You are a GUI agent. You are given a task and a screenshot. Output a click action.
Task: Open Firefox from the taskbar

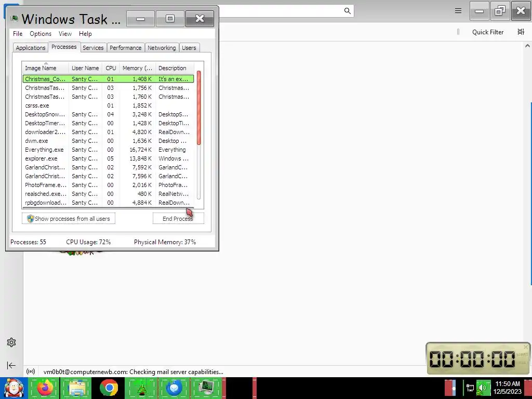pos(45,388)
